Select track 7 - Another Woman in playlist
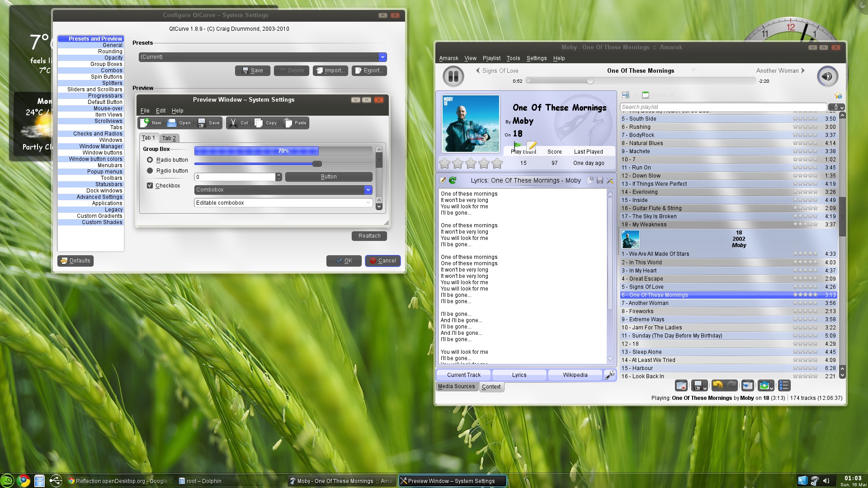 (728, 303)
